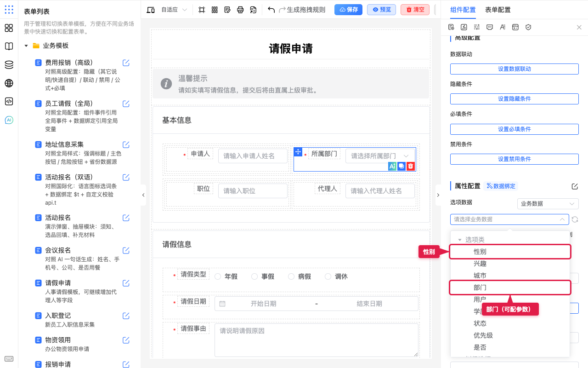Click the 保存 button
This screenshot has width=588, height=368.
tap(348, 10)
